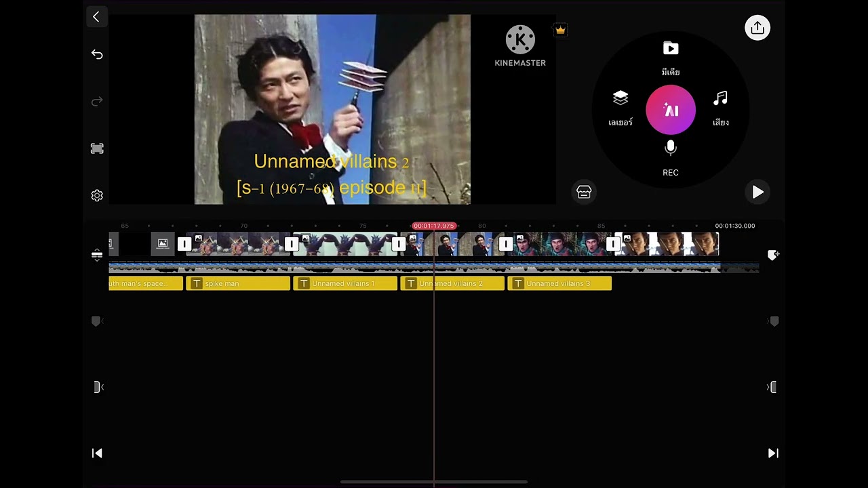Image resolution: width=868 pixels, height=488 pixels.
Task: Open the เสียง audio browser
Action: [x=721, y=108]
